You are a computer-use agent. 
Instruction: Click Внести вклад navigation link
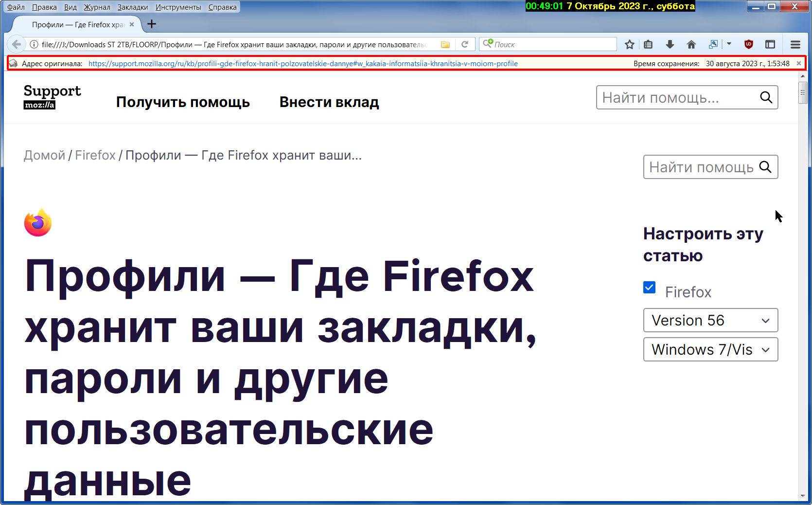pyautogui.click(x=329, y=102)
